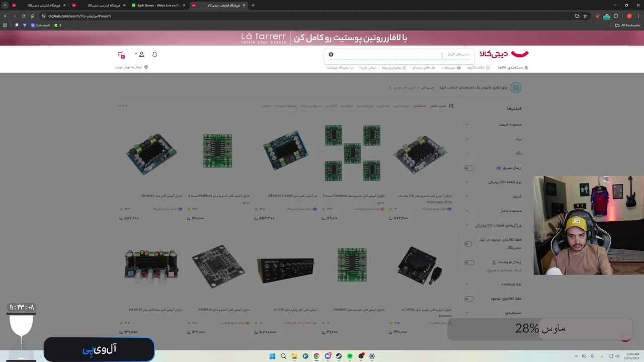Image resolution: width=644 pixels, height=362 pixels.
Task: Open Chrome from taskbar
Action: click(316, 356)
